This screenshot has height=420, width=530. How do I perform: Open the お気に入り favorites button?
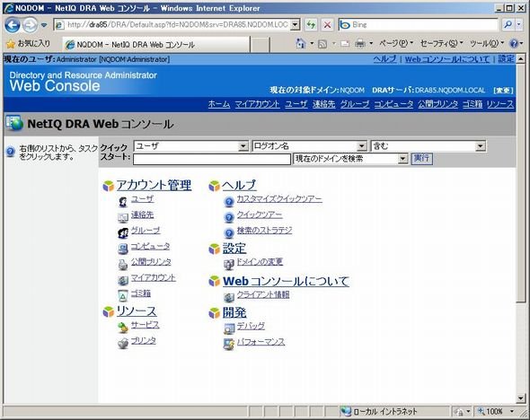point(29,44)
